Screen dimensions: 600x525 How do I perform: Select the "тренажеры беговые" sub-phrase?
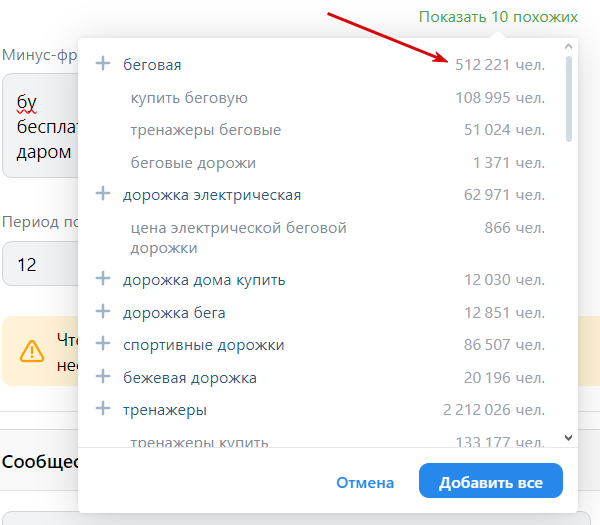coord(205,130)
